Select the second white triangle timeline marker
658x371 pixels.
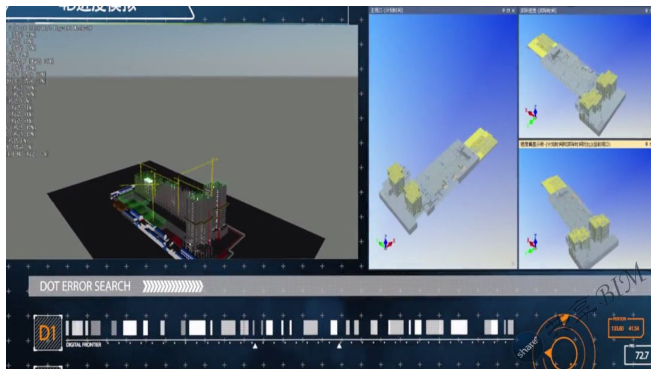tap(339, 346)
